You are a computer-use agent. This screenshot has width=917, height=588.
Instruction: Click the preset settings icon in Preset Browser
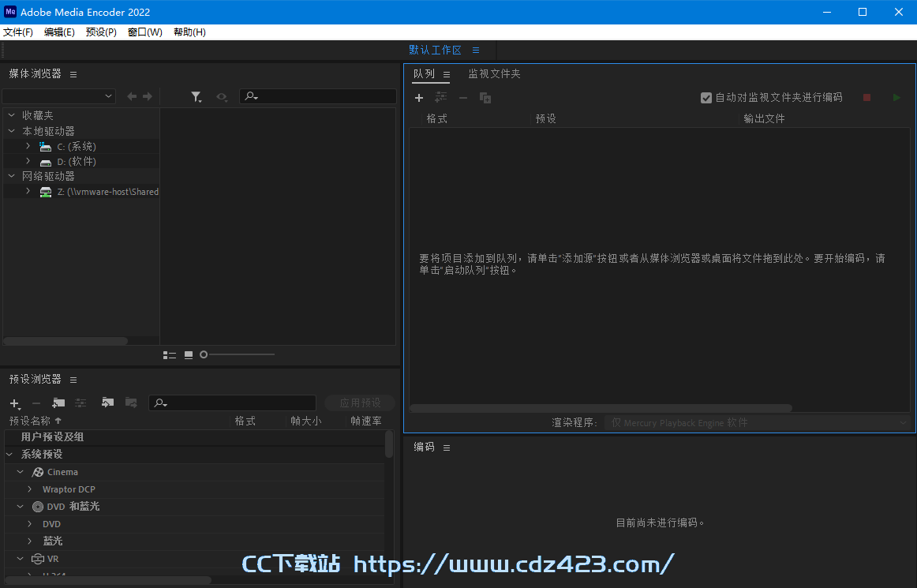(x=80, y=403)
